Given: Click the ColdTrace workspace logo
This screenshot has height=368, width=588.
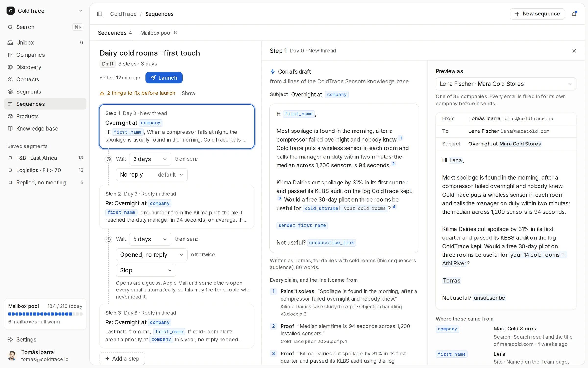Looking at the screenshot, I should coord(11,11).
